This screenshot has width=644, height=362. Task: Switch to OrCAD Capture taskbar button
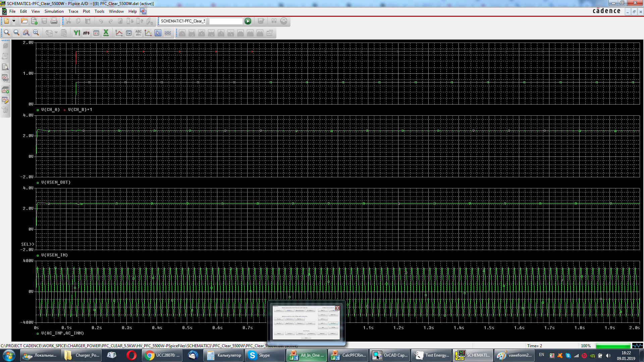(x=390, y=355)
